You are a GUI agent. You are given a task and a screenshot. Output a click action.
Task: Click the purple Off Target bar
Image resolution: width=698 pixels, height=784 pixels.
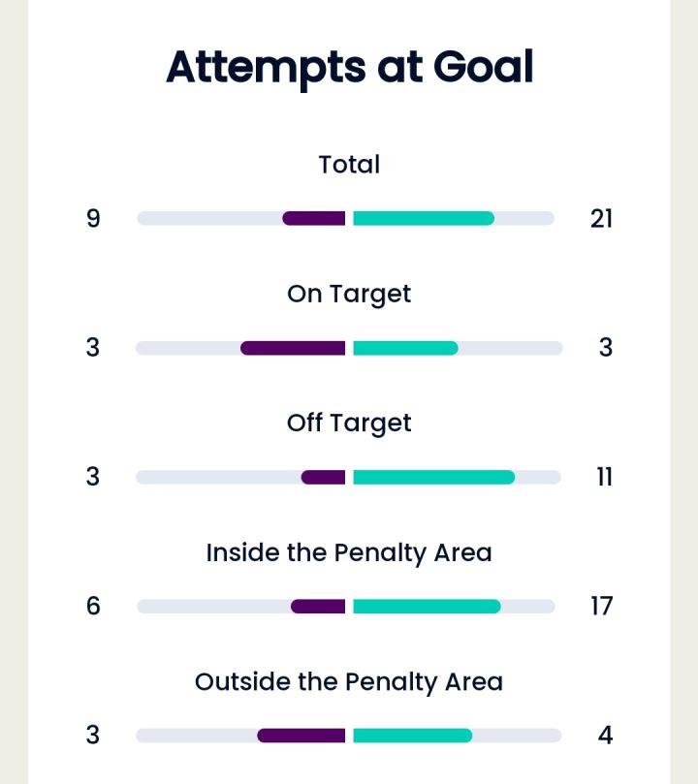point(323,478)
